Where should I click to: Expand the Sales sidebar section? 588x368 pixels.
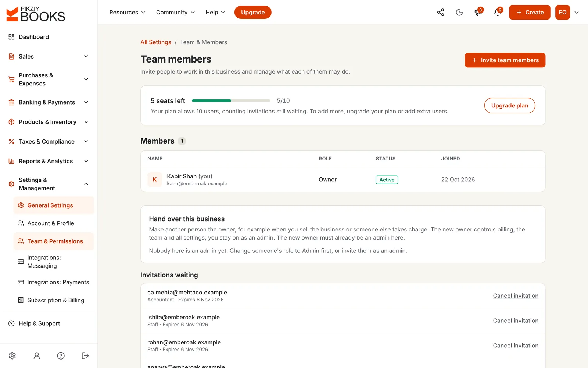[x=49, y=56]
